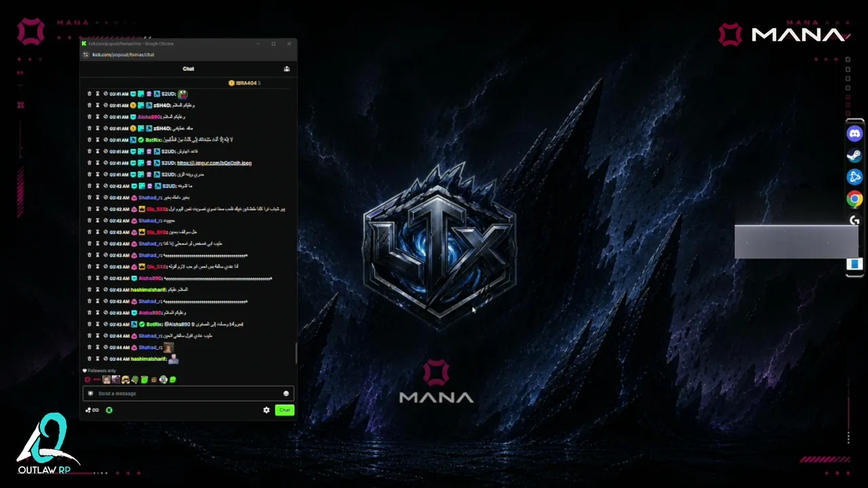Screen dimensions: 868x488
Task: Timeout S2UD on the 03:42 AM message
Action: tap(98, 186)
